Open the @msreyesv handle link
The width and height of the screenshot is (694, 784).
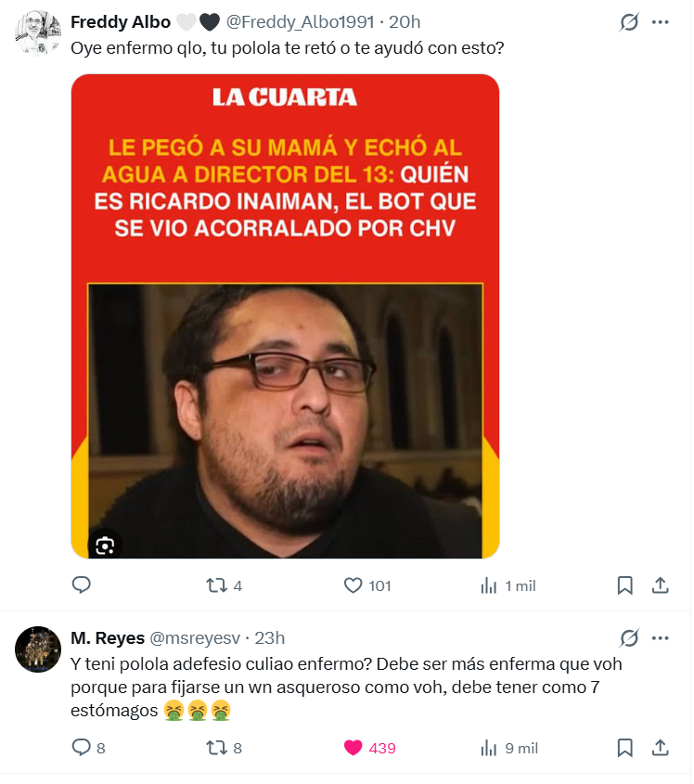[x=195, y=638]
